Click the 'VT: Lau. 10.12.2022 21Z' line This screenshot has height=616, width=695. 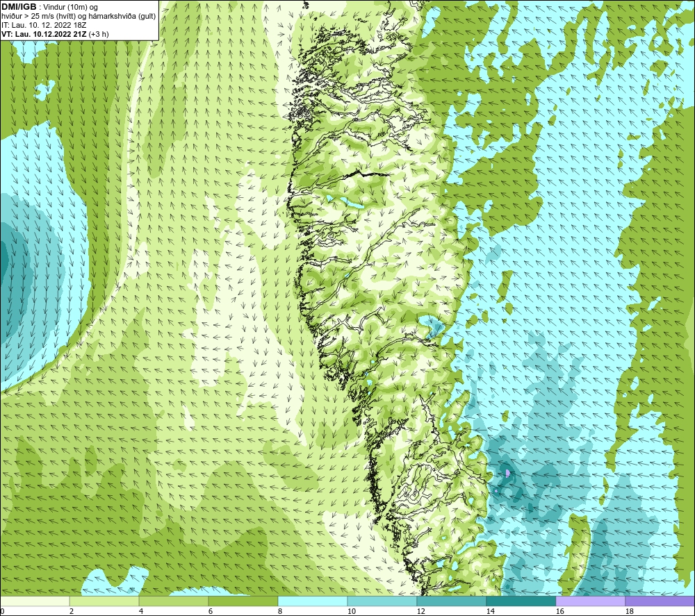[44, 34]
